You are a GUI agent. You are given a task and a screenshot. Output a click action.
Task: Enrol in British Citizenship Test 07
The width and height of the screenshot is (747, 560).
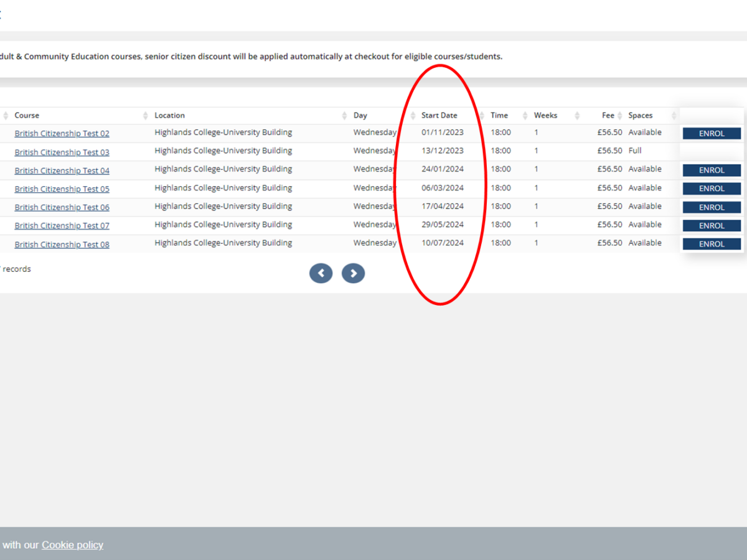click(712, 226)
